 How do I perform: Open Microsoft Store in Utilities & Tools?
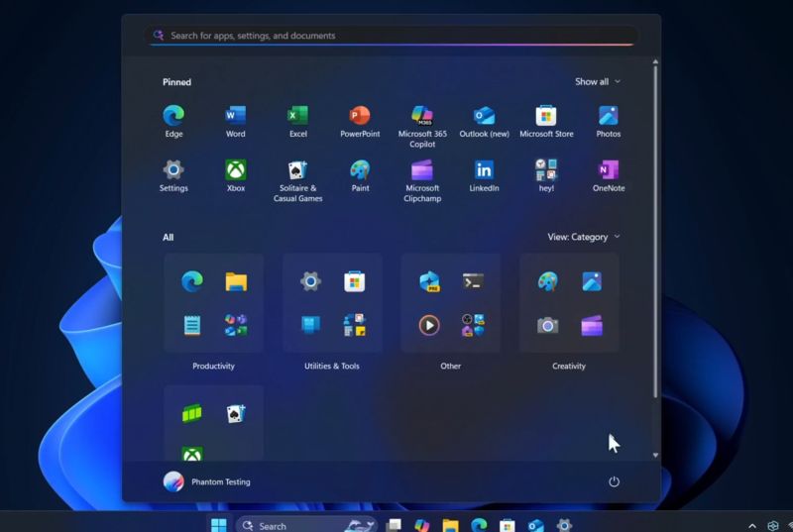[x=355, y=281]
